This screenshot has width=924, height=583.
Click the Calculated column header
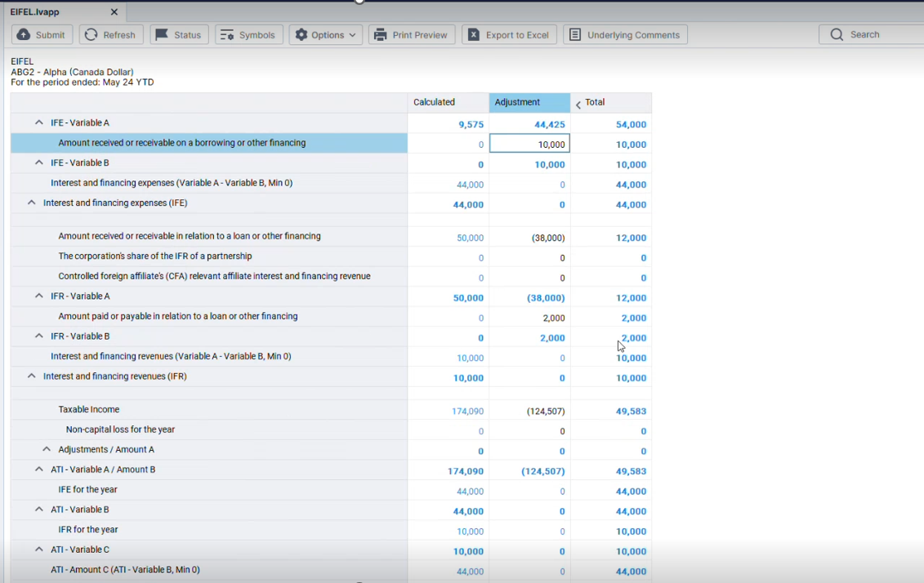click(x=448, y=102)
